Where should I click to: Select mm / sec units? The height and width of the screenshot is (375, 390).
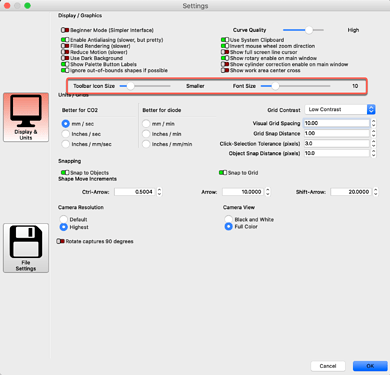pyautogui.click(x=66, y=124)
